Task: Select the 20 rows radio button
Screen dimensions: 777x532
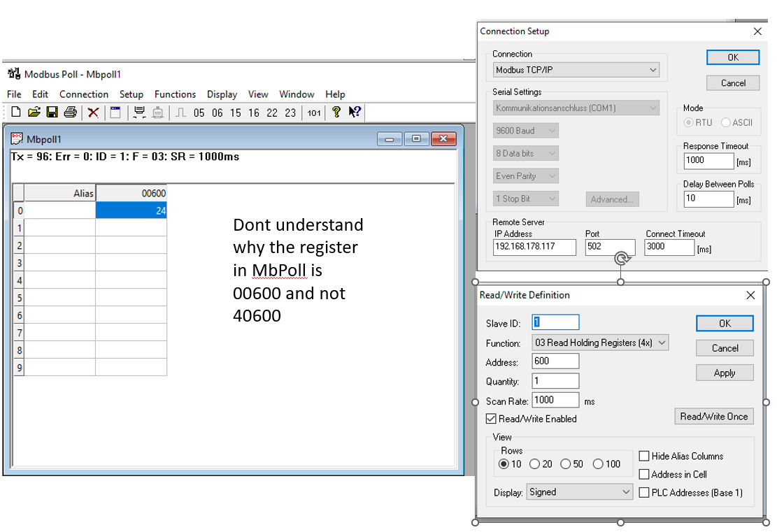Action: [535, 464]
